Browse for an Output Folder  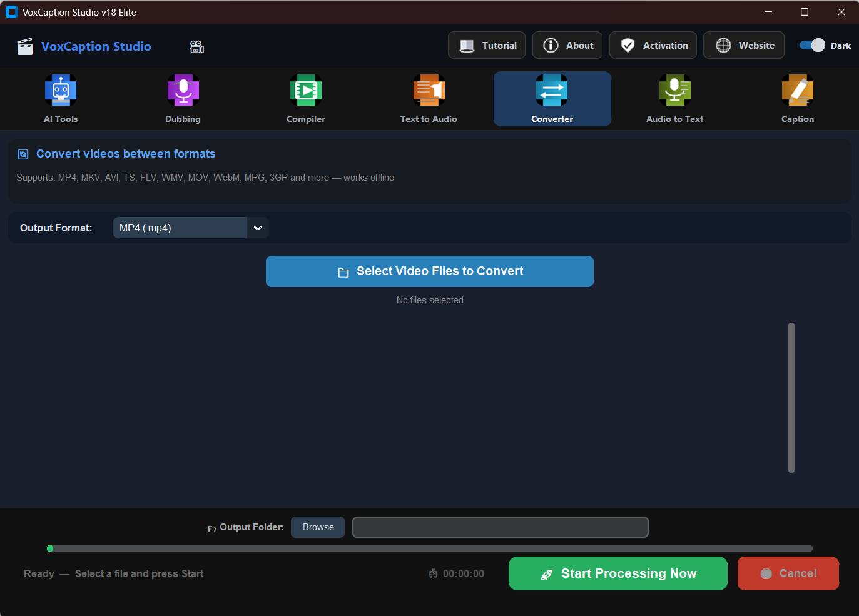pos(317,527)
